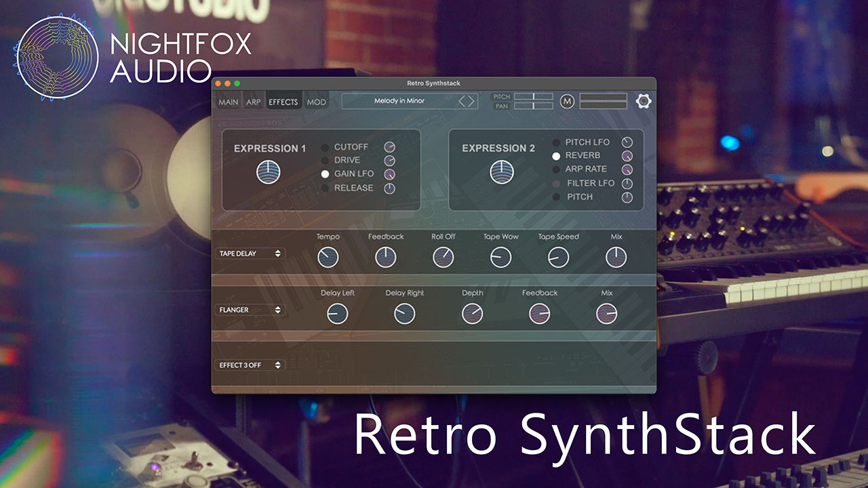Screen dimensions: 868x488
Task: Click the Tape Delay Roll Off knob
Action: tap(443, 257)
